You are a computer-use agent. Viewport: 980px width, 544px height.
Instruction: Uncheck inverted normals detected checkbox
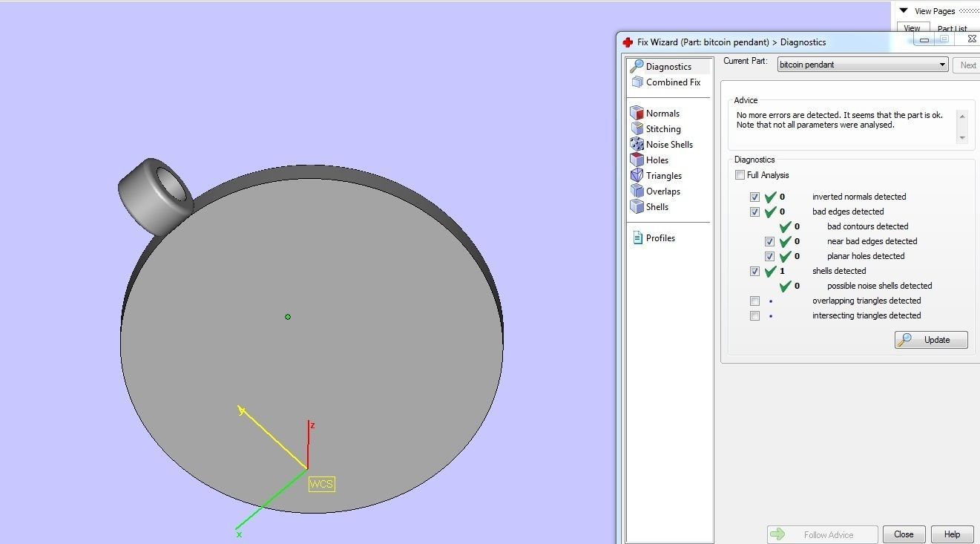coord(754,197)
